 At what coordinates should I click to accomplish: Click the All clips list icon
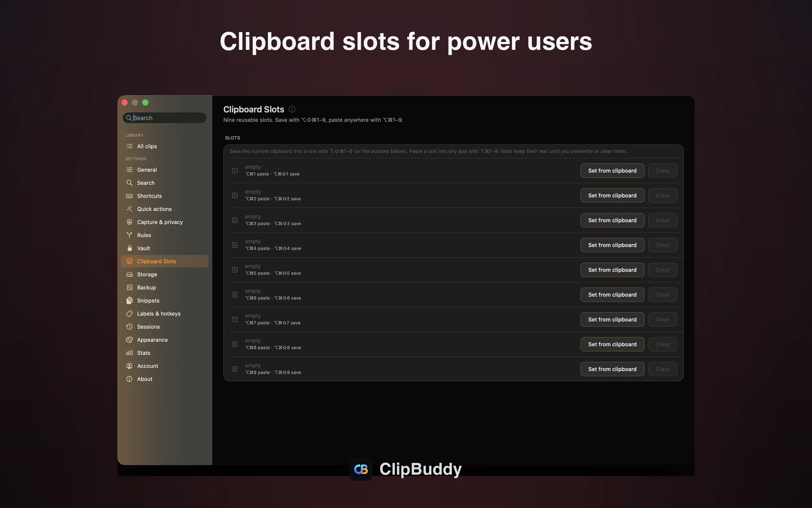tap(129, 146)
